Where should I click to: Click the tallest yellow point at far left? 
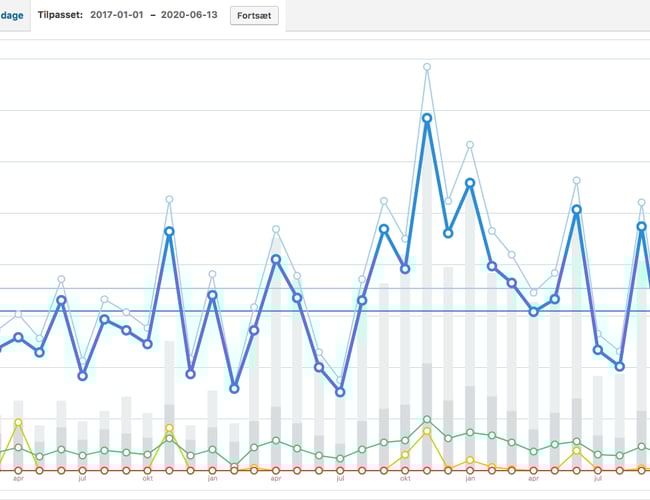point(18,422)
